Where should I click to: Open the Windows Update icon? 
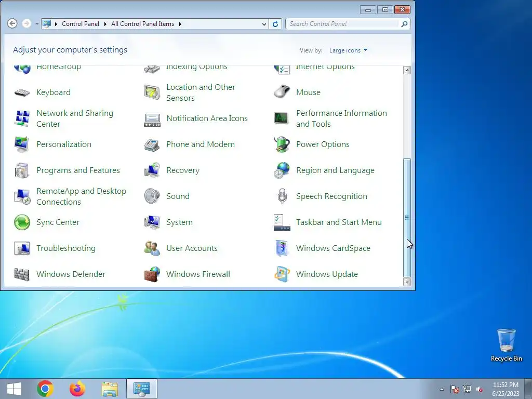click(x=282, y=274)
